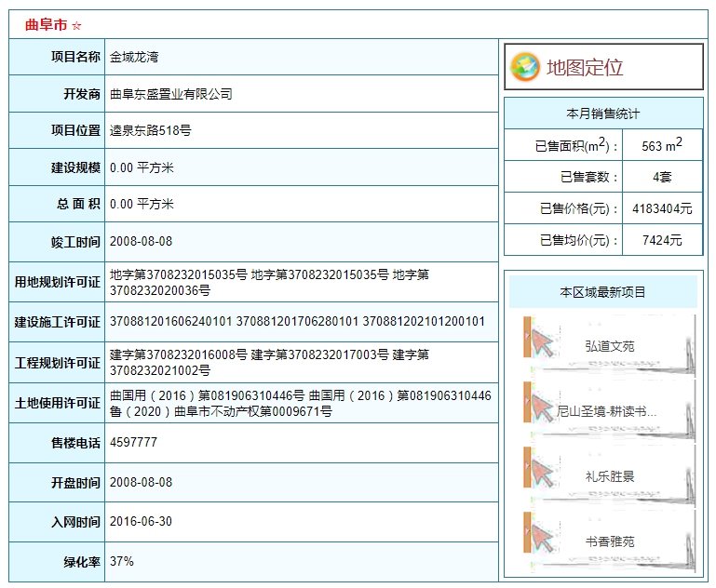This screenshot has width=716, height=588.
Task: Click the greening rate value 37%
Action: coord(121,561)
